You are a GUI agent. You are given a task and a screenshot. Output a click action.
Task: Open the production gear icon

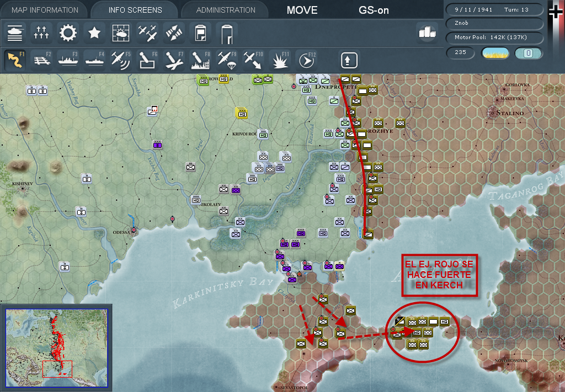click(x=68, y=33)
